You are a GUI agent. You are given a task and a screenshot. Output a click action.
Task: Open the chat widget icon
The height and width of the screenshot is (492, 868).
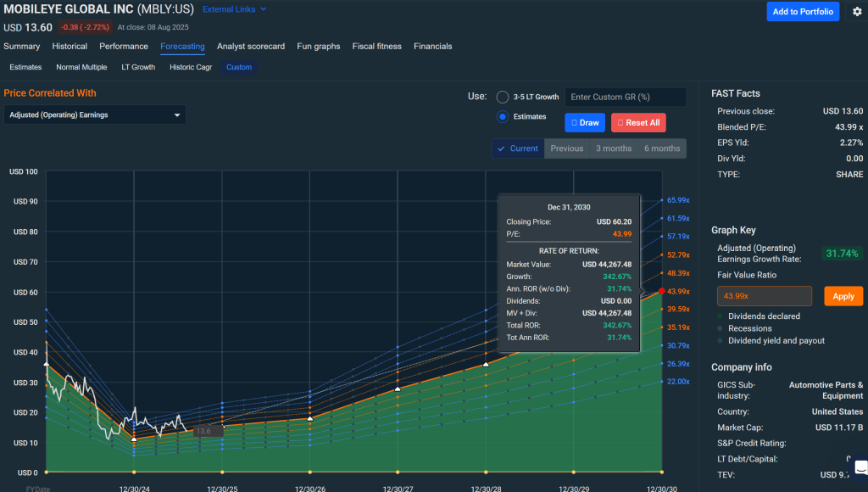pyautogui.click(x=860, y=467)
